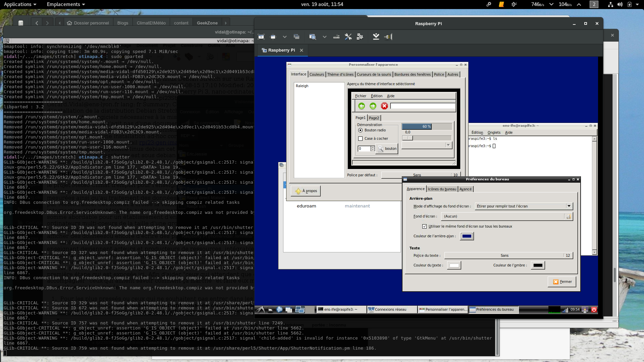The image size is (644, 362).
Task: Open the screenshot capture tool in viewer toolbar
Action: (313, 37)
